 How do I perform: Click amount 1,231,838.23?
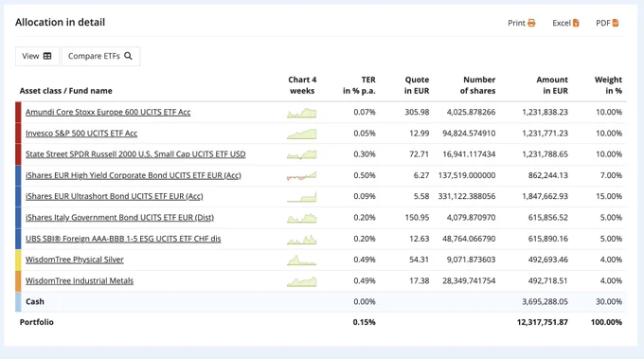545,112
